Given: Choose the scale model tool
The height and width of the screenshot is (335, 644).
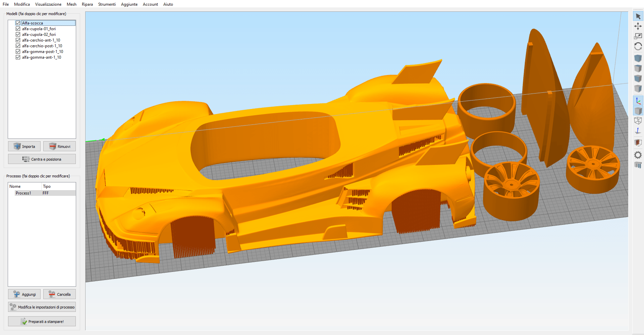Looking at the screenshot, I should click(638, 36).
